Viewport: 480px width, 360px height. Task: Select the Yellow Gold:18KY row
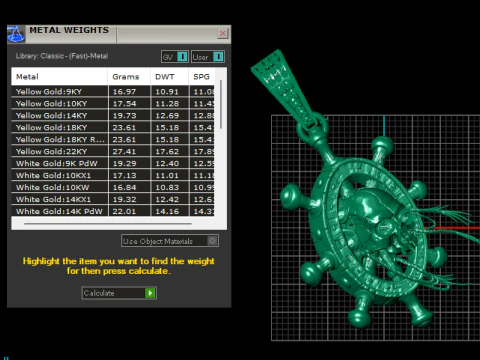(x=113, y=128)
